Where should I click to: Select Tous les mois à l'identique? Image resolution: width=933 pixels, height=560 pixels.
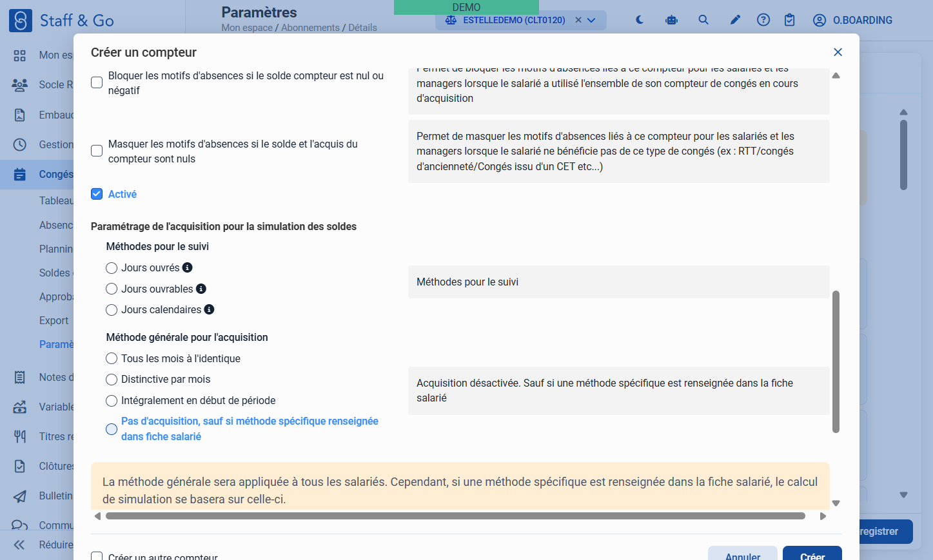(x=112, y=358)
